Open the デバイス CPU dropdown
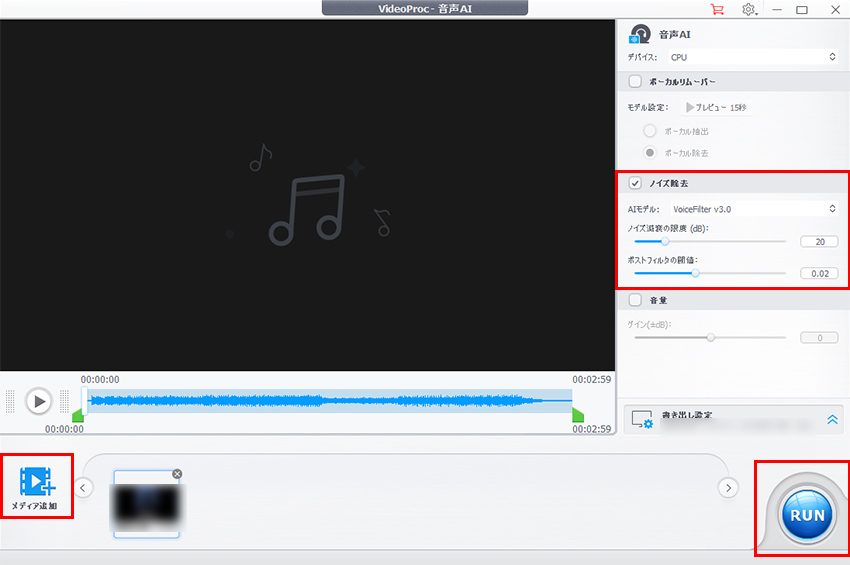 pyautogui.click(x=753, y=58)
